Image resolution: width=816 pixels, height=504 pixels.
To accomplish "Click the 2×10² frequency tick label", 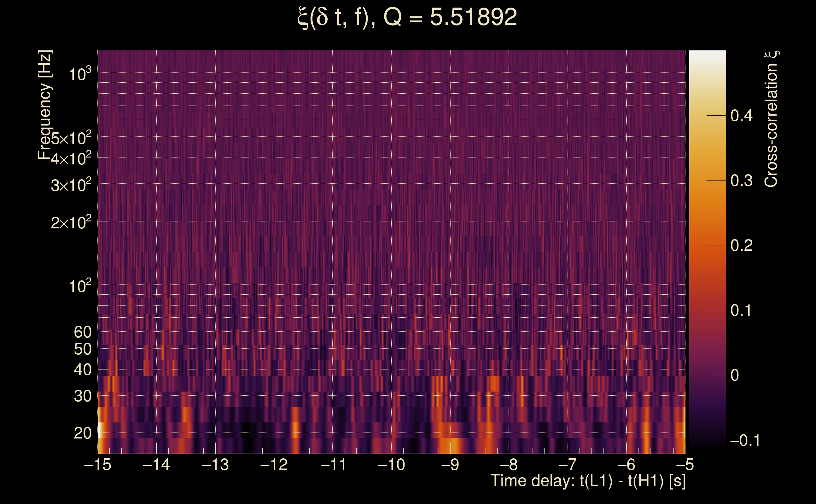I will 71,222.
